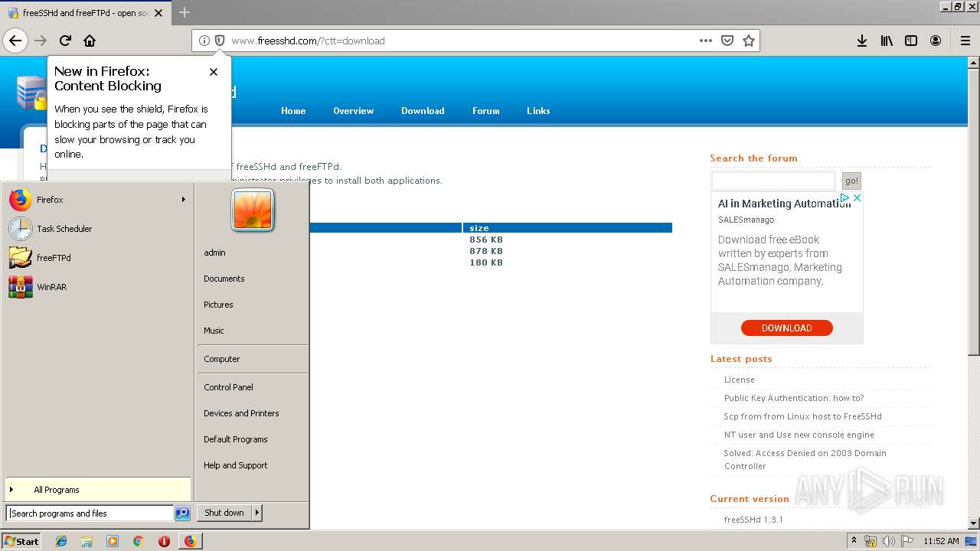Image resolution: width=980 pixels, height=551 pixels.
Task: Click the Search programs and files box
Action: coord(90,514)
